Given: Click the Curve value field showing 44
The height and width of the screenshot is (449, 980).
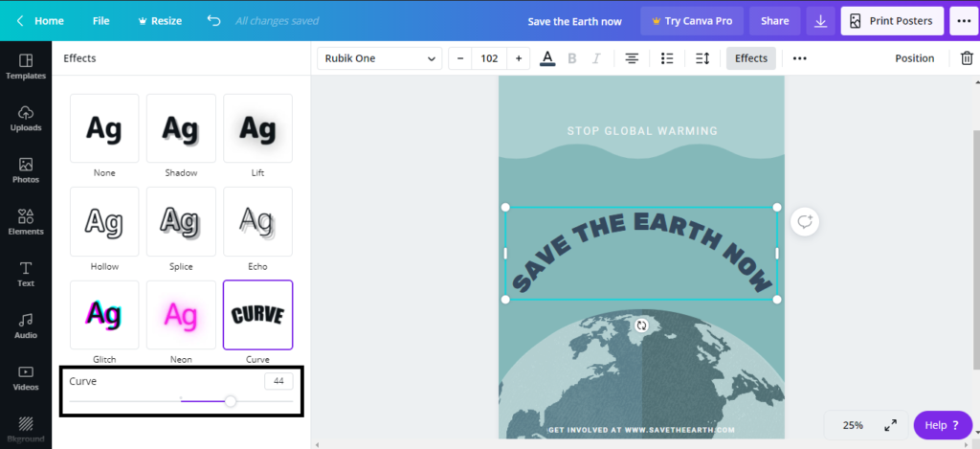Looking at the screenshot, I should 278,381.
